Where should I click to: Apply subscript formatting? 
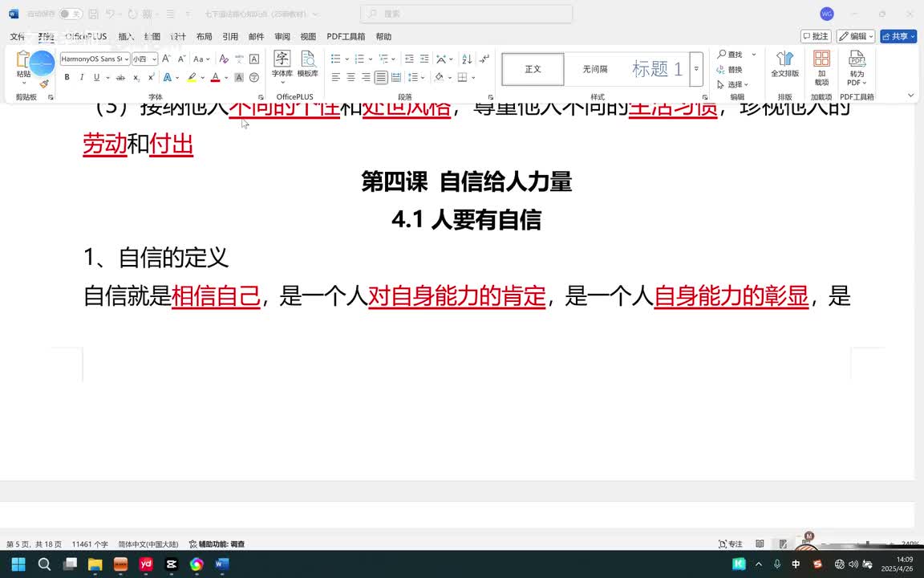136,77
